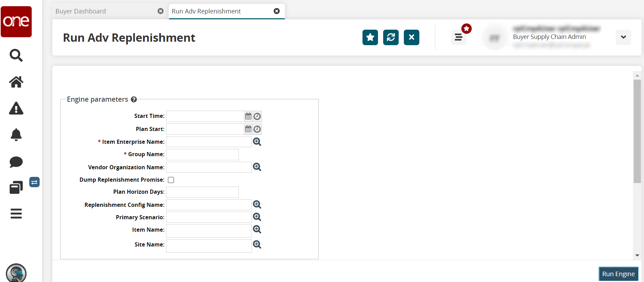
Task: Look up Item Enterprise Name
Action: (257, 142)
